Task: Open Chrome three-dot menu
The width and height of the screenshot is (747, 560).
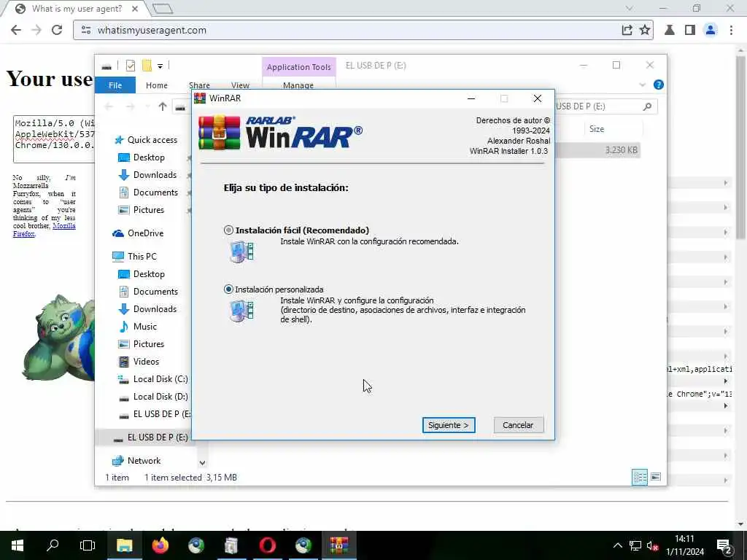Action: (x=731, y=30)
